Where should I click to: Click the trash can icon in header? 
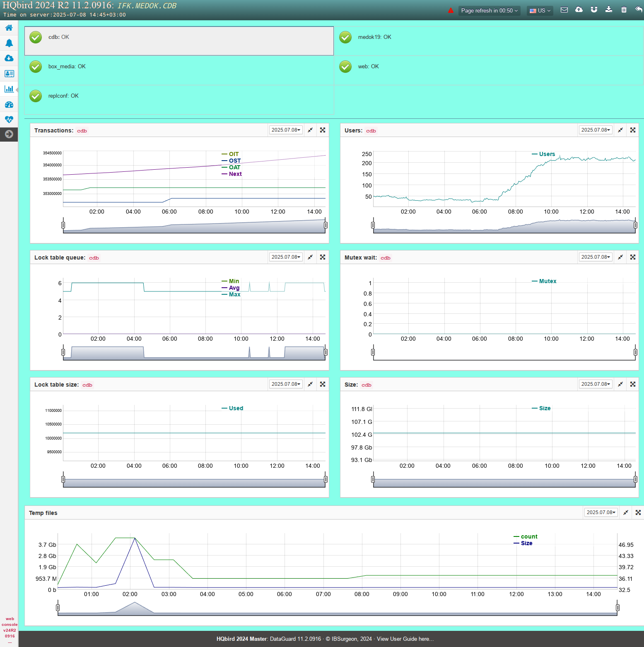tap(624, 10)
